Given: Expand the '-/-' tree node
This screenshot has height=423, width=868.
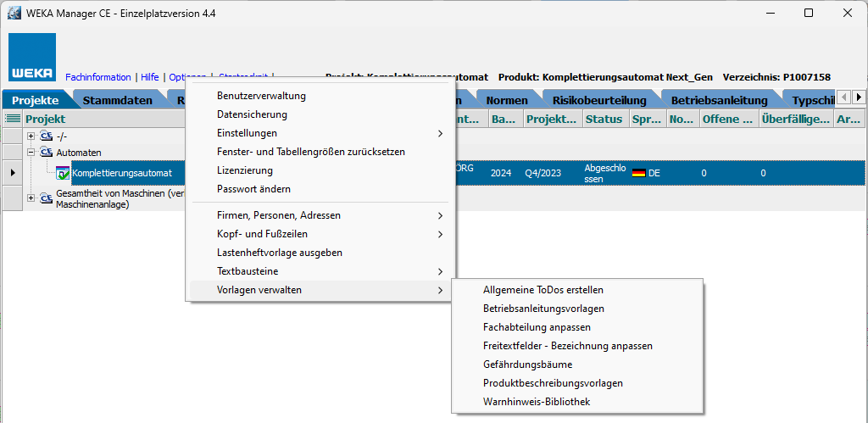Looking at the screenshot, I should pos(31,136).
